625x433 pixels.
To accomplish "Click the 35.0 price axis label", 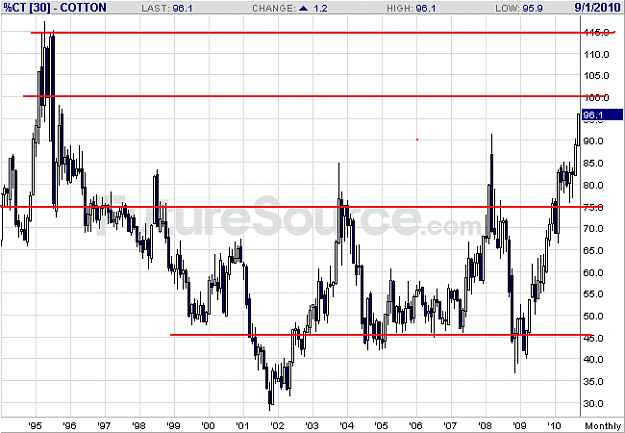I will tap(596, 382).
